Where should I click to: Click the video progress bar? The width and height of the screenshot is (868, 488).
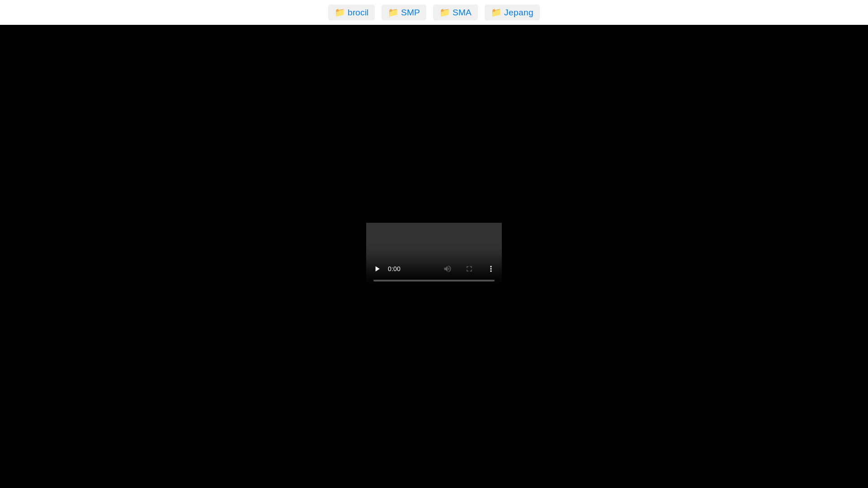point(434,281)
